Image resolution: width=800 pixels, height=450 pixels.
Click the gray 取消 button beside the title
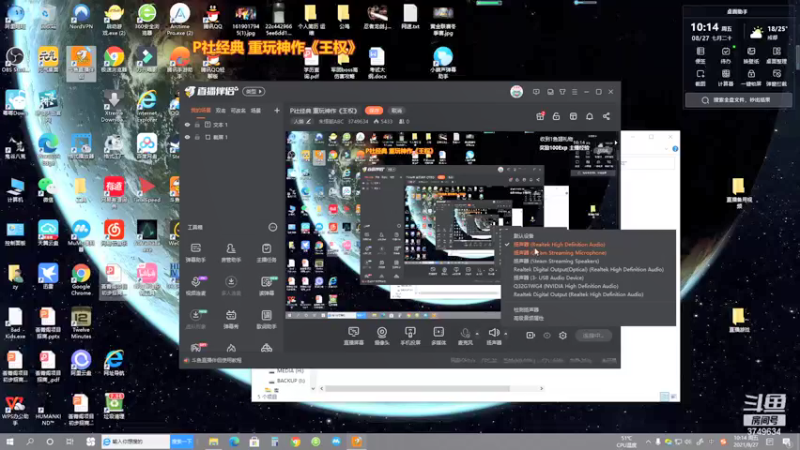tap(396, 110)
